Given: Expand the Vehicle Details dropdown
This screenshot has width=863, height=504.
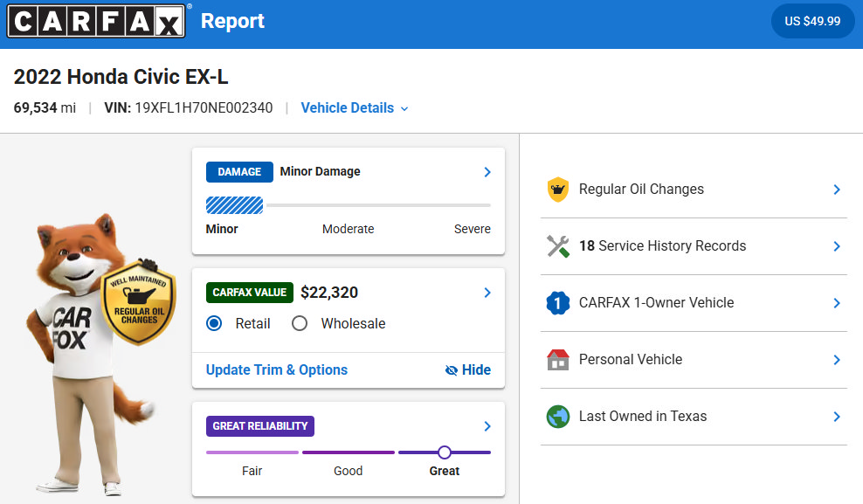Looking at the screenshot, I should [355, 107].
